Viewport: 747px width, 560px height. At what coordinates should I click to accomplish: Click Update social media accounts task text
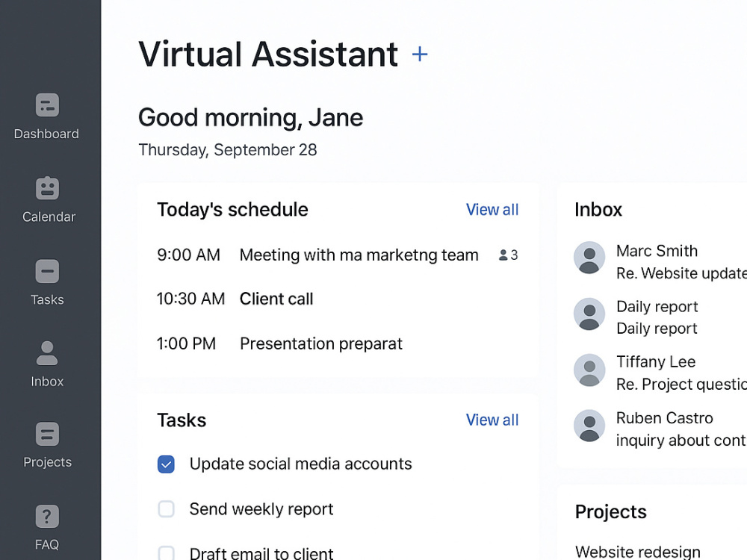300,464
